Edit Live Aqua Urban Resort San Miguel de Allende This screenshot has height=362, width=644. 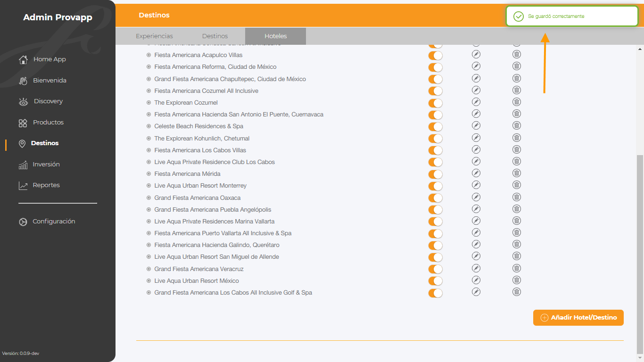pyautogui.click(x=476, y=256)
